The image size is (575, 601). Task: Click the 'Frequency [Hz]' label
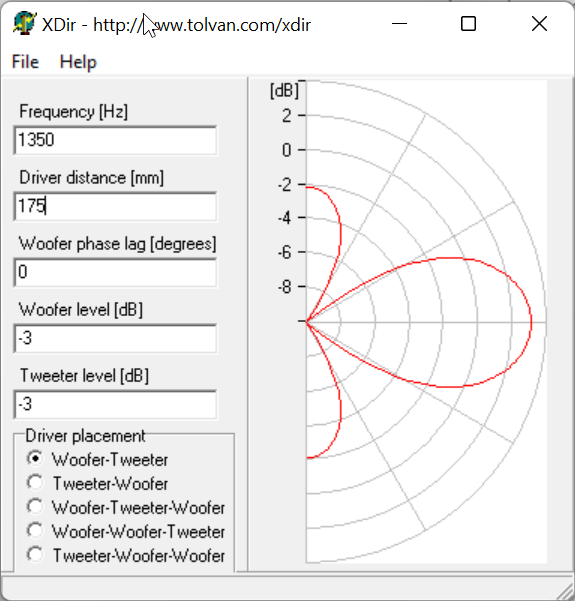[x=74, y=112]
